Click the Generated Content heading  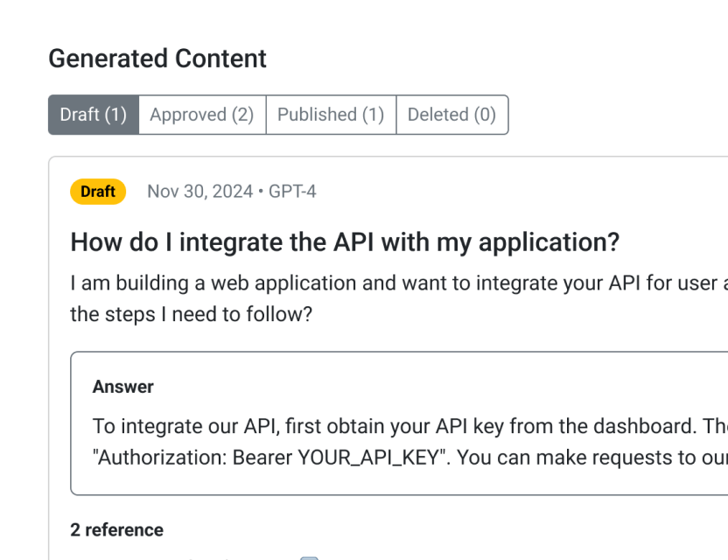pyautogui.click(x=157, y=59)
